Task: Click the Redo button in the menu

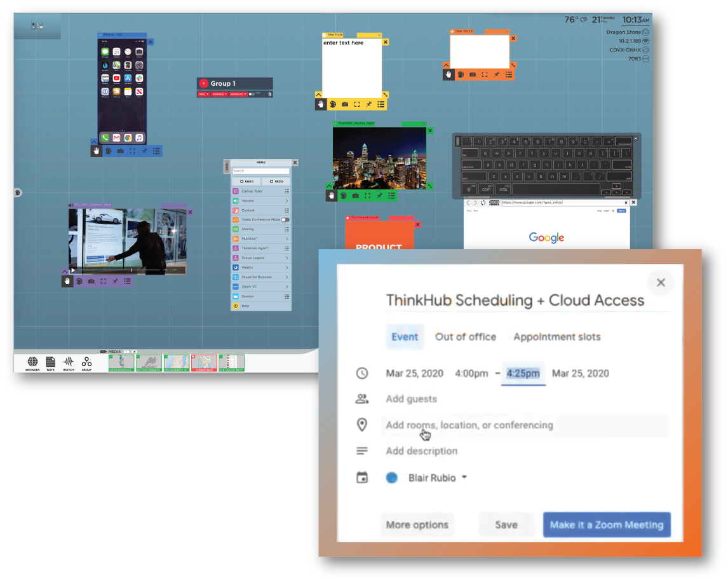Action: point(276,182)
